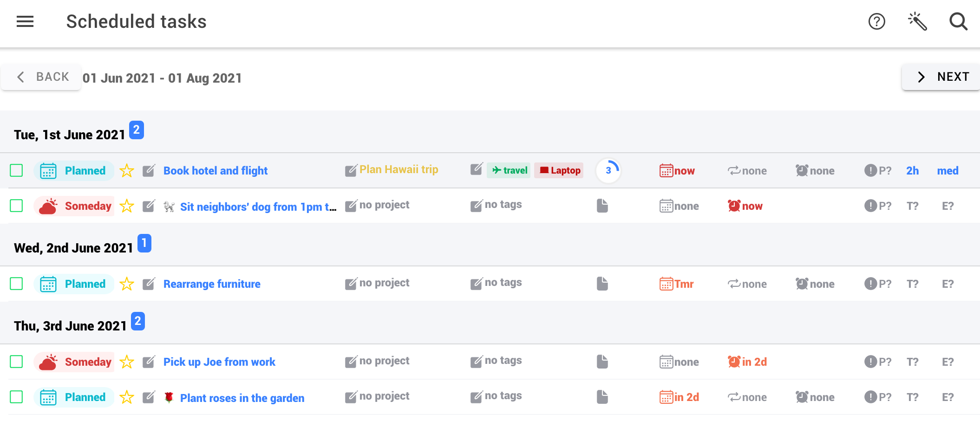Viewport: 980px width, 427px height.
Task: Check the Plant roses in the garden checkbox
Action: point(17,397)
